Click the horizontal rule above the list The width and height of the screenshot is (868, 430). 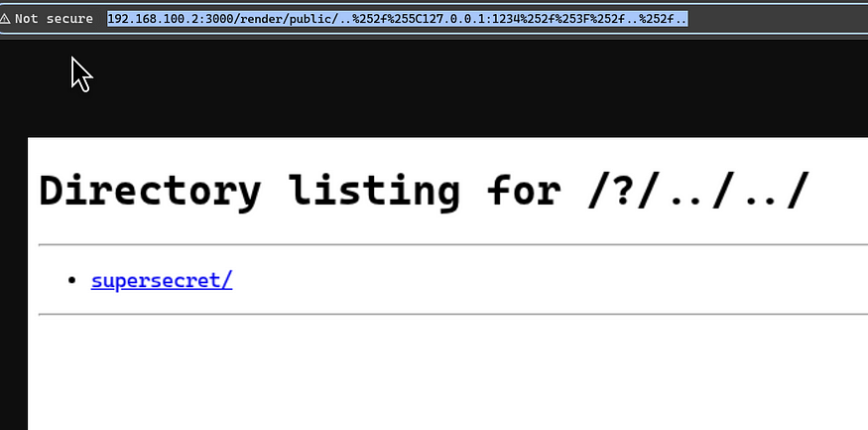(452, 244)
